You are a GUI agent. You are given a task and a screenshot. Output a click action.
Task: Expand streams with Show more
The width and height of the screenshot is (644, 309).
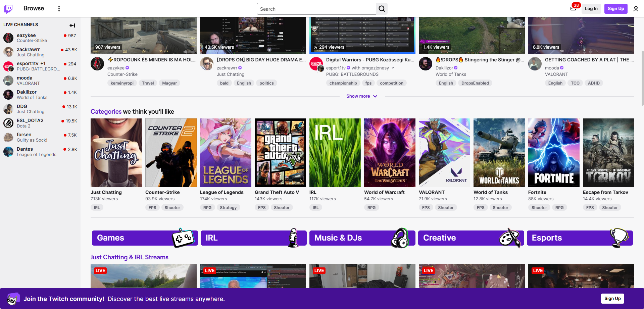[x=362, y=96]
